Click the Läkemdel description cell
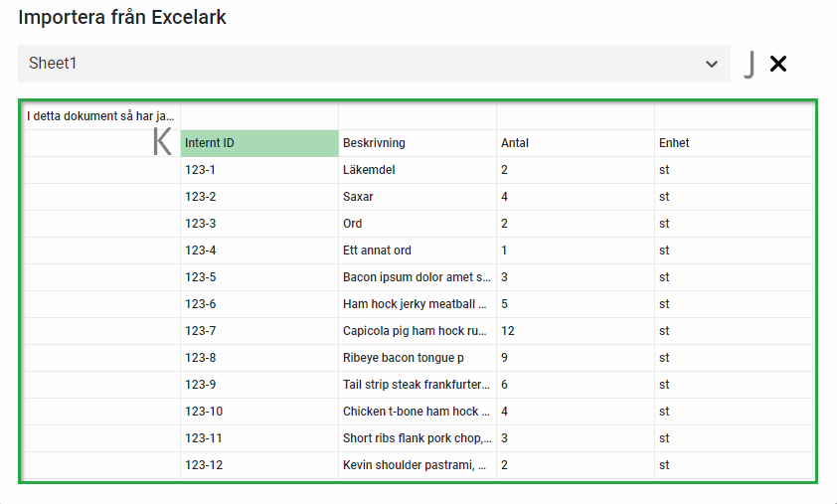 coord(417,170)
